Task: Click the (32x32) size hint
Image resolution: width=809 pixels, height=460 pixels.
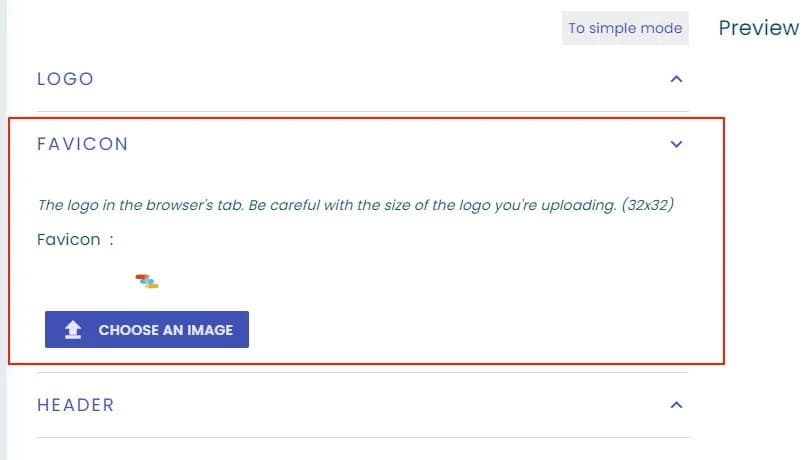Action: click(648, 205)
